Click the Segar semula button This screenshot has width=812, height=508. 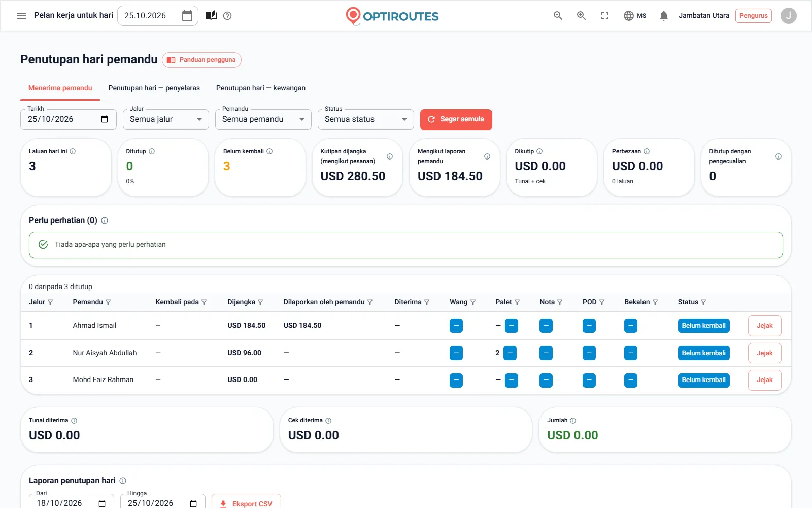(456, 119)
